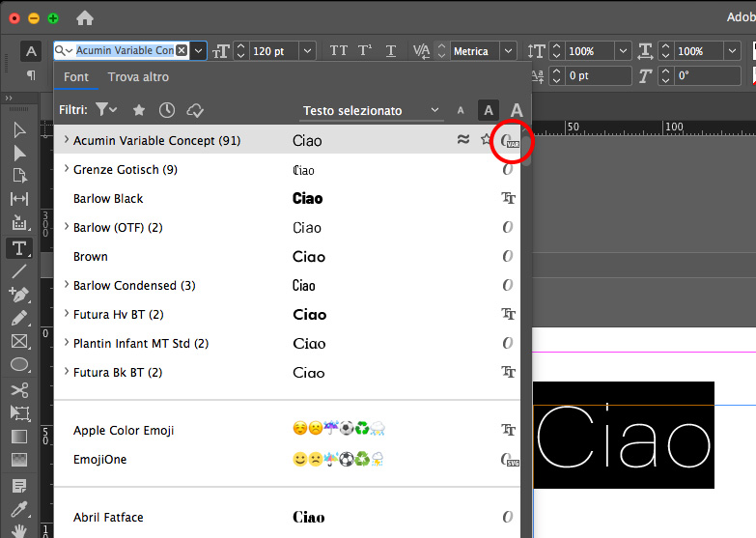Filter fonts by favorites star
Image resolution: width=756 pixels, height=538 pixels.
point(139,110)
